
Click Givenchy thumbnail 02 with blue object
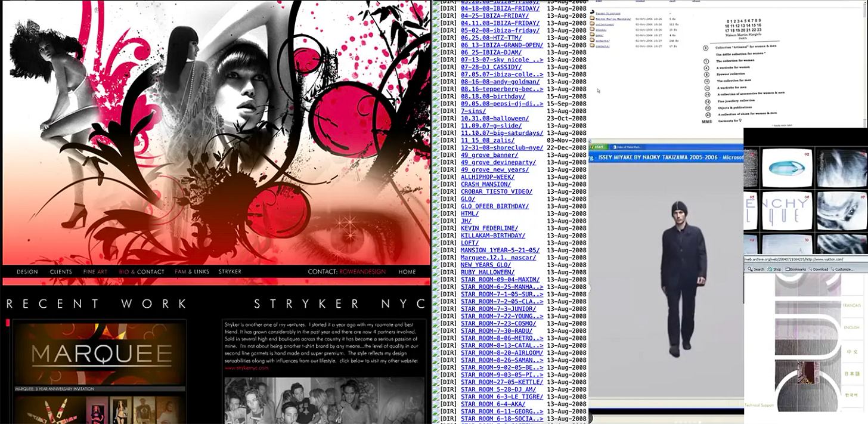(x=787, y=169)
